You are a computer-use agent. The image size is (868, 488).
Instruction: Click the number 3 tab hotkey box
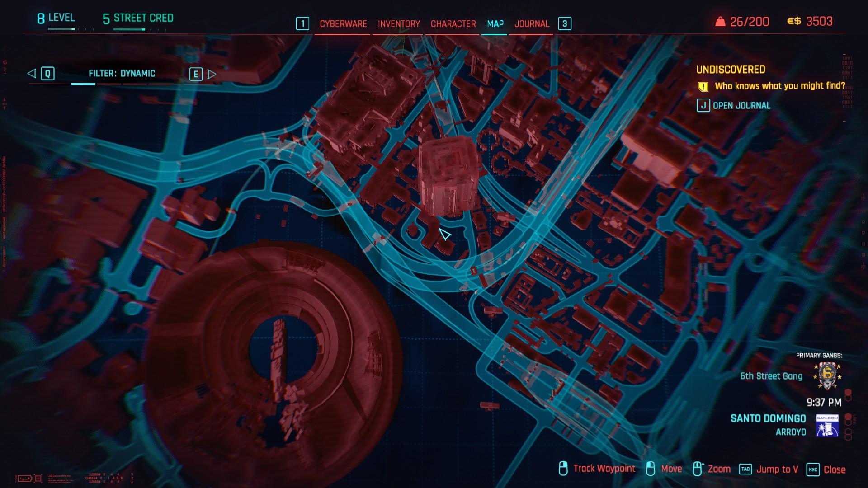[565, 23]
